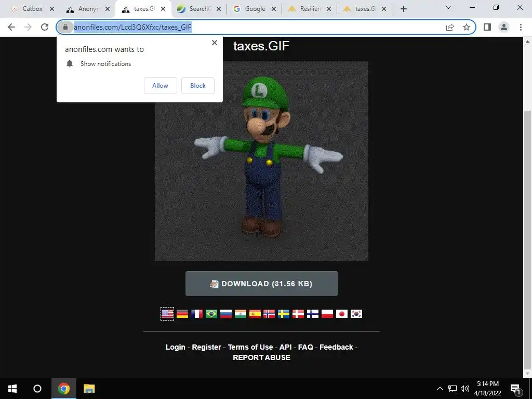Allow anonfiles.com notifications
The image size is (532, 399).
click(160, 86)
